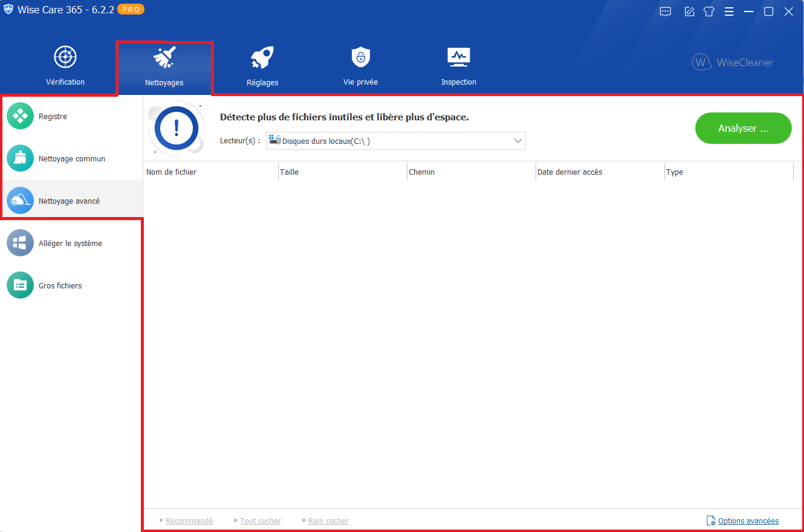Screen dimensions: 804x532
Task: Open the skin shirt icon
Action: tap(709, 11)
